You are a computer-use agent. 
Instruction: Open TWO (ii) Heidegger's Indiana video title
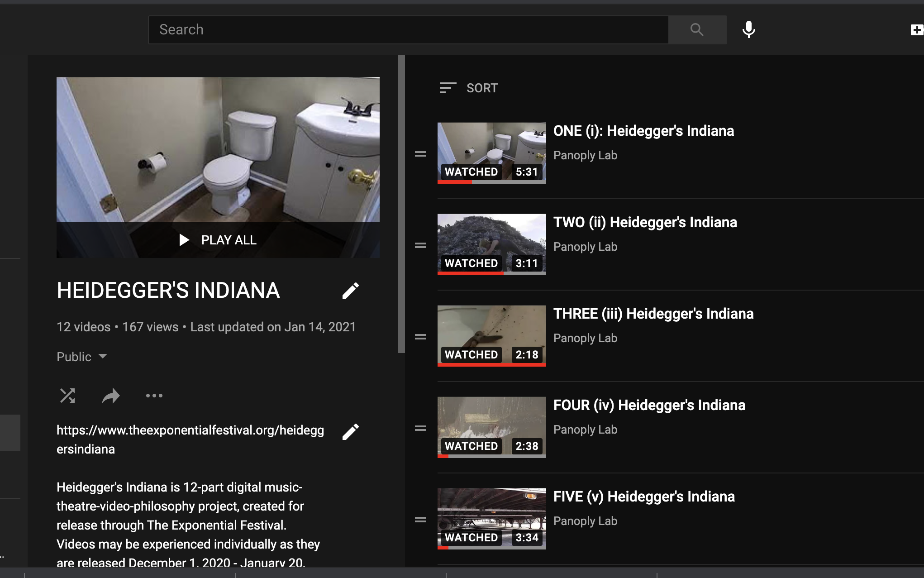click(x=645, y=222)
